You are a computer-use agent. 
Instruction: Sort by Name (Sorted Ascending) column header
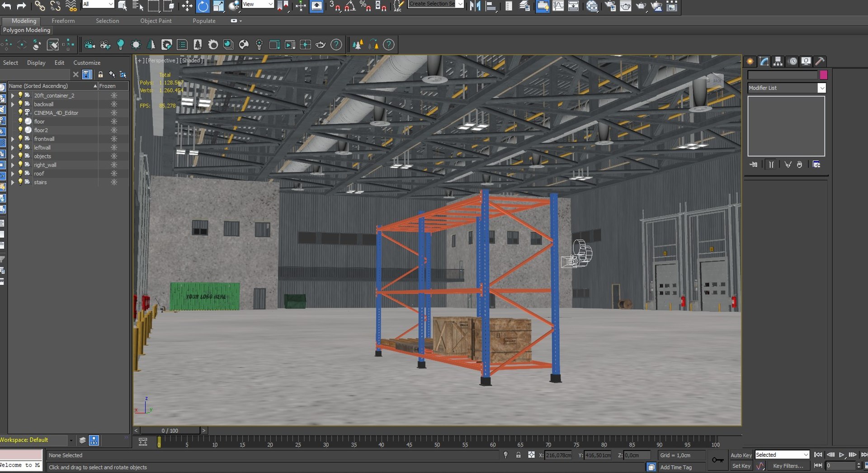[53, 86]
